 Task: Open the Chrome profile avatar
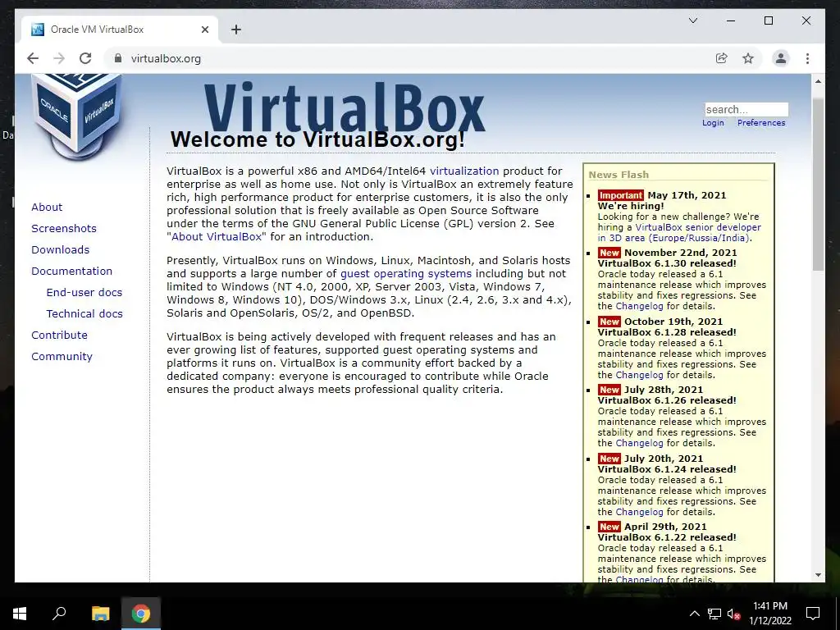click(x=781, y=58)
